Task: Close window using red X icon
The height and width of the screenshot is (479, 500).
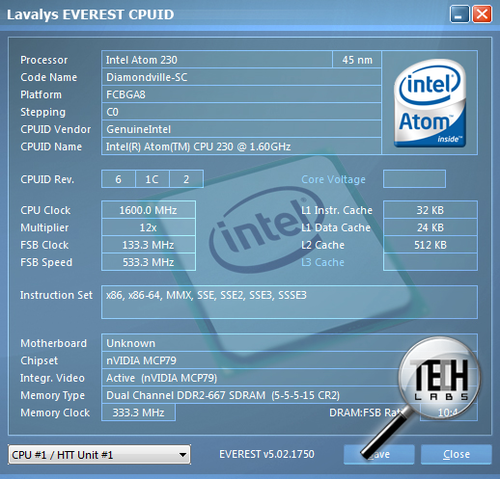Action: click(x=482, y=15)
